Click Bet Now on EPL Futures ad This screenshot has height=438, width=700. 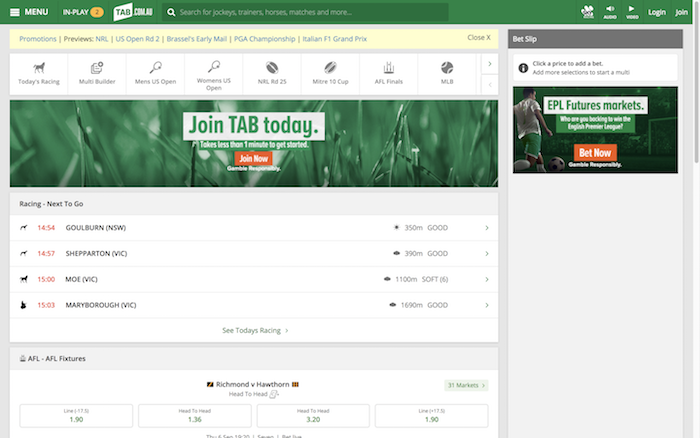(x=595, y=153)
